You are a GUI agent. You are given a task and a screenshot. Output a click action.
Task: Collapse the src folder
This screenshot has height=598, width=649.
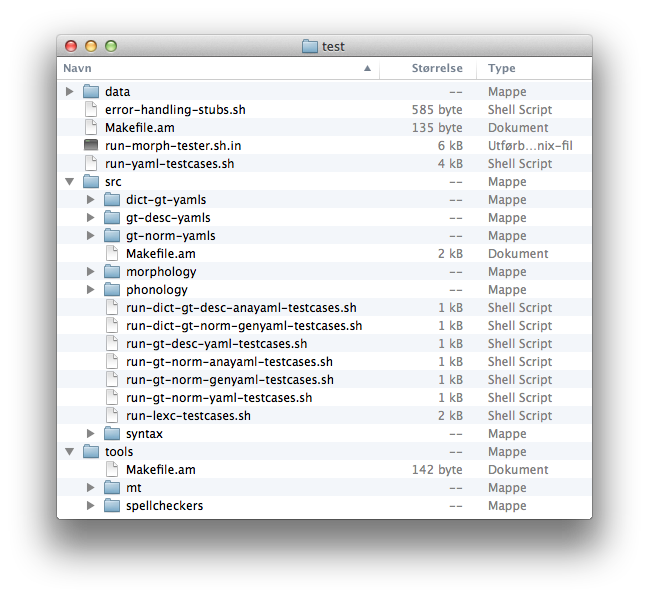tap(69, 182)
